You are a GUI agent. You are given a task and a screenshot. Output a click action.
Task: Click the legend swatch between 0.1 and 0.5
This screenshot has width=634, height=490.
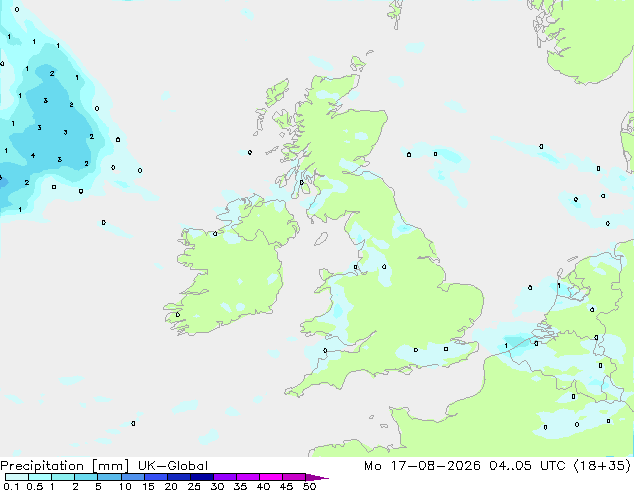pos(17,477)
